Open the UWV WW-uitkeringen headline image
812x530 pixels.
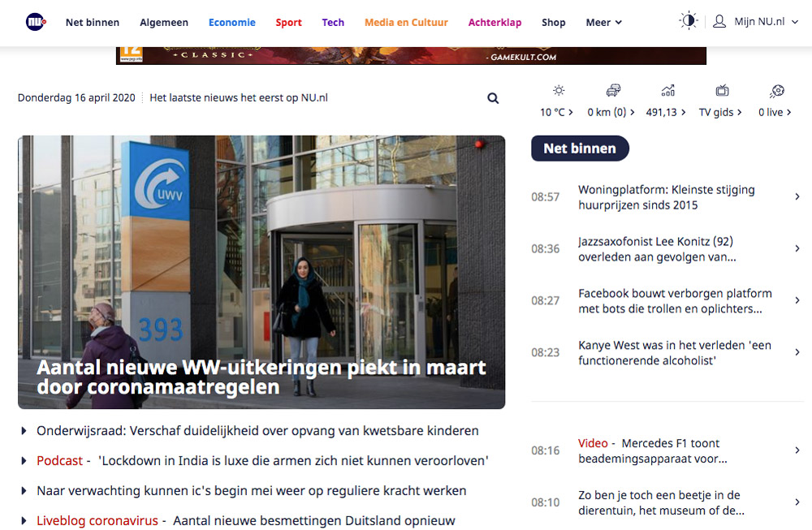point(261,272)
